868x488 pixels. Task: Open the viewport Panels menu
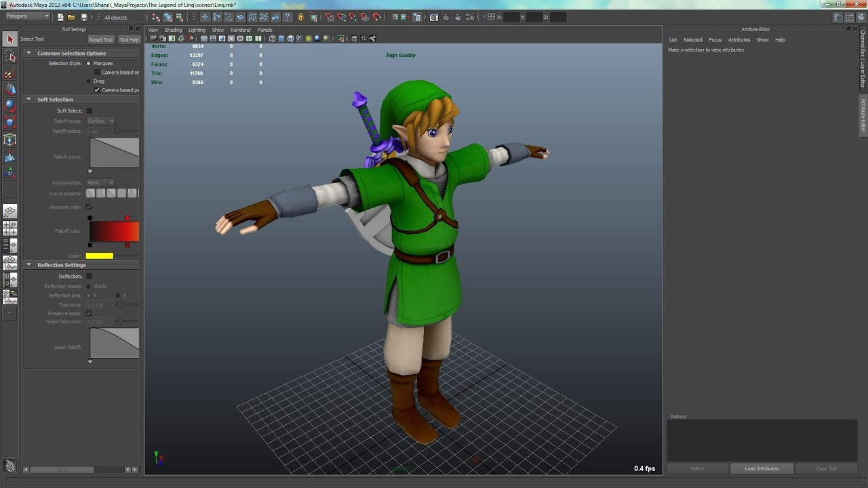pos(264,30)
